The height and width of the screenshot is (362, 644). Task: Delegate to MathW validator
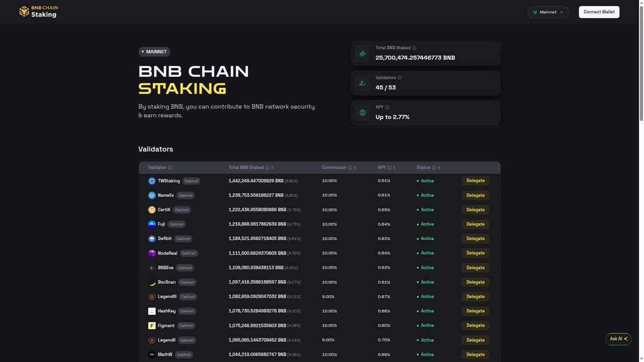475,354
